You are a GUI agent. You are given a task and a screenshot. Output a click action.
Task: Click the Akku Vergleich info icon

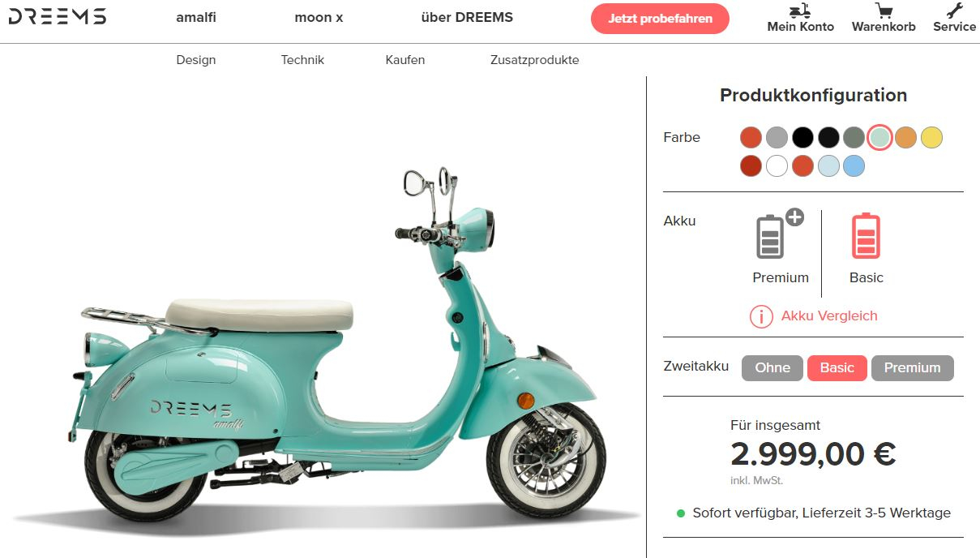tap(761, 316)
